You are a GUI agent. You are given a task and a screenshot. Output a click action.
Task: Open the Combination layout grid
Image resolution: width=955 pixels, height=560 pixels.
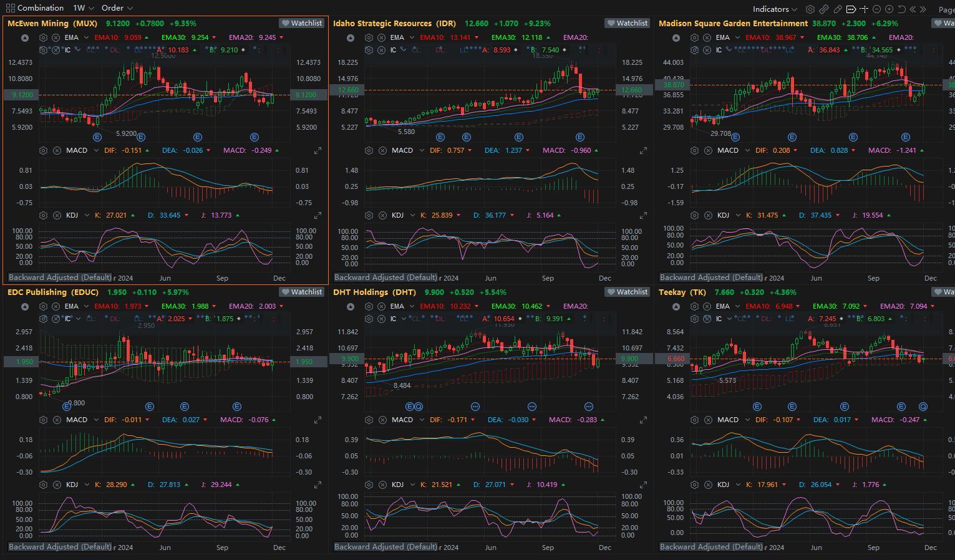click(35, 8)
